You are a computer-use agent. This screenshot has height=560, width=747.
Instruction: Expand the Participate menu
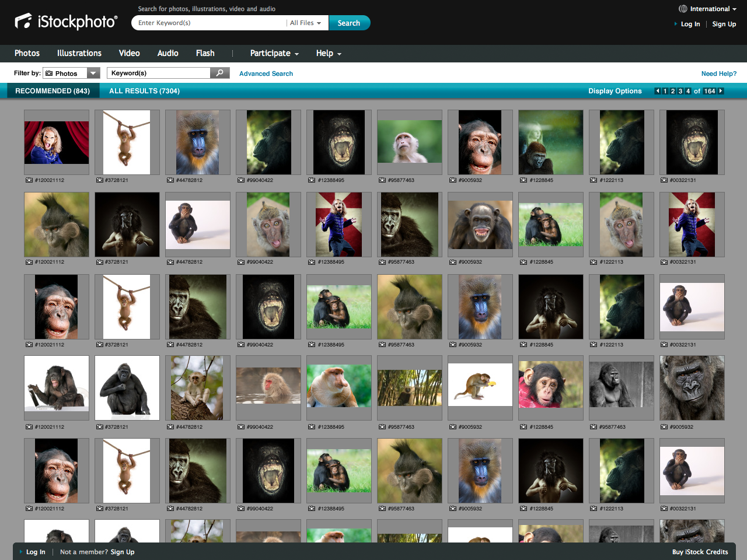coord(274,53)
